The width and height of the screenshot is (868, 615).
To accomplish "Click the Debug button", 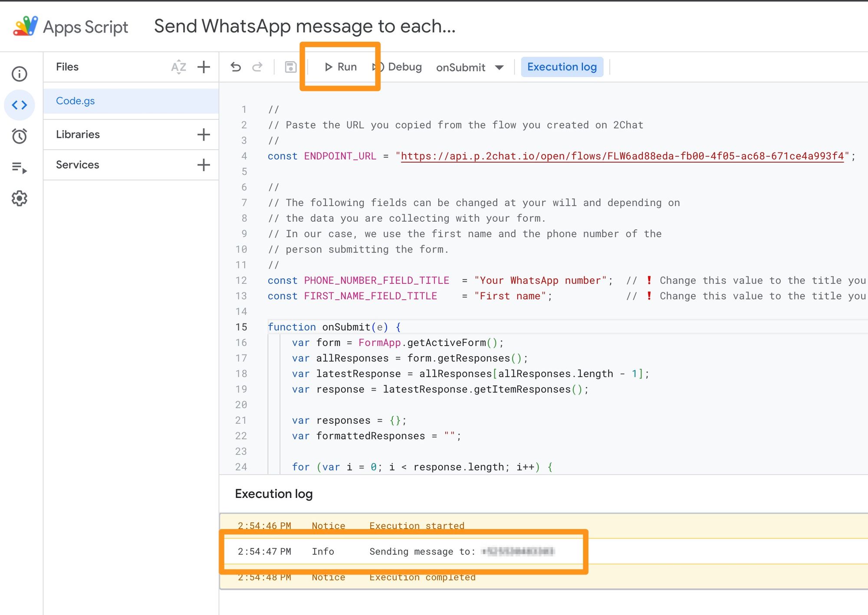I will pos(398,67).
